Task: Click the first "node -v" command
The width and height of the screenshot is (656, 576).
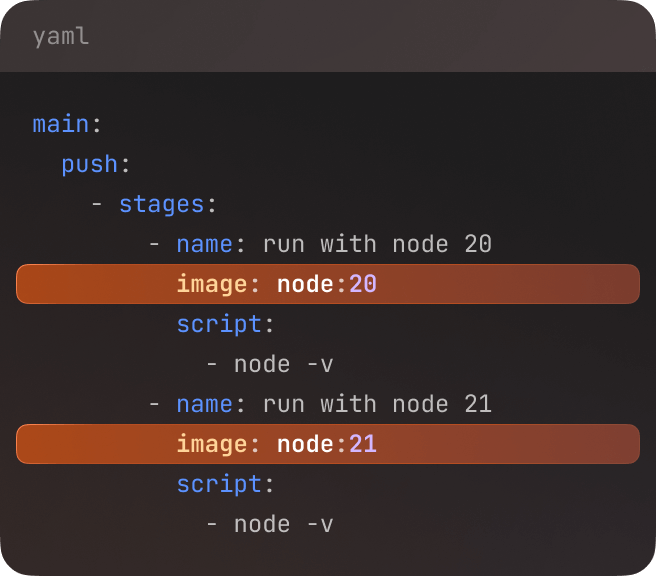Action: pos(283,364)
